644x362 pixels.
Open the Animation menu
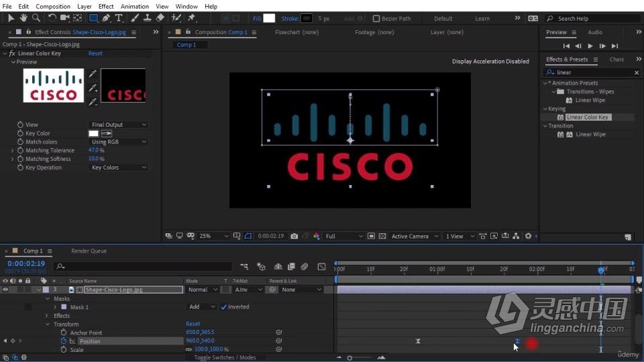pyautogui.click(x=135, y=6)
